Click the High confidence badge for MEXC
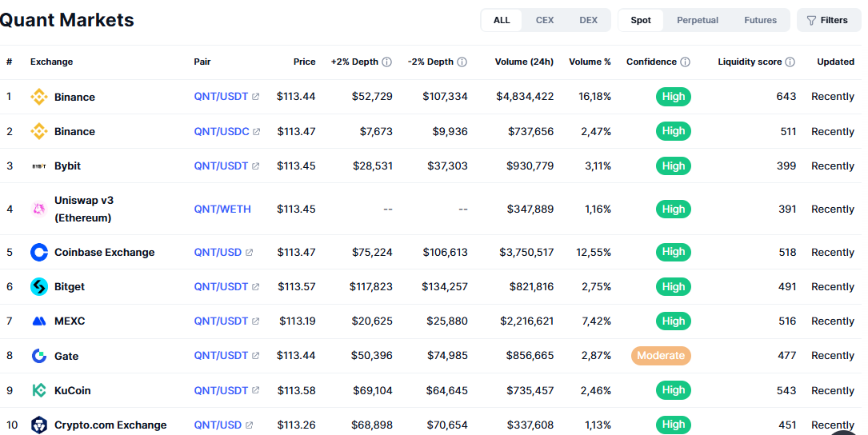The height and width of the screenshot is (435, 868). point(673,321)
